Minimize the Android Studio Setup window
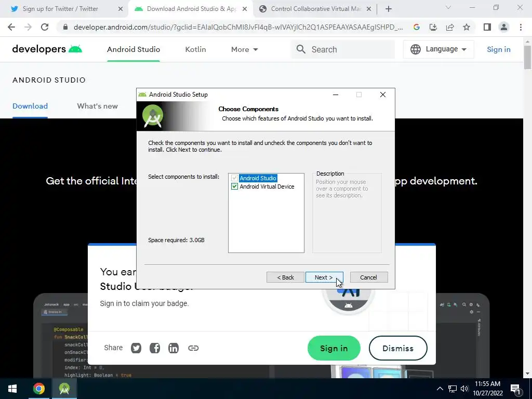The image size is (532, 399). (336, 95)
